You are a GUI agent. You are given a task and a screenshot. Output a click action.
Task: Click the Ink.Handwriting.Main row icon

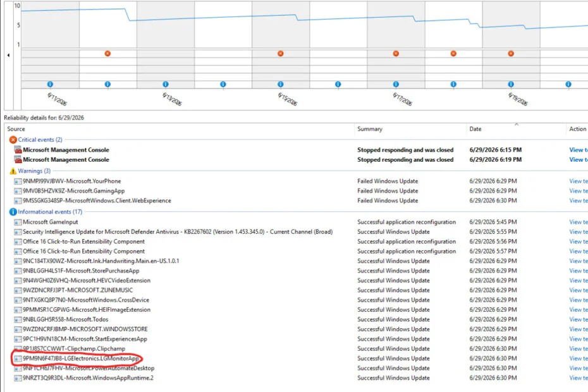18,261
